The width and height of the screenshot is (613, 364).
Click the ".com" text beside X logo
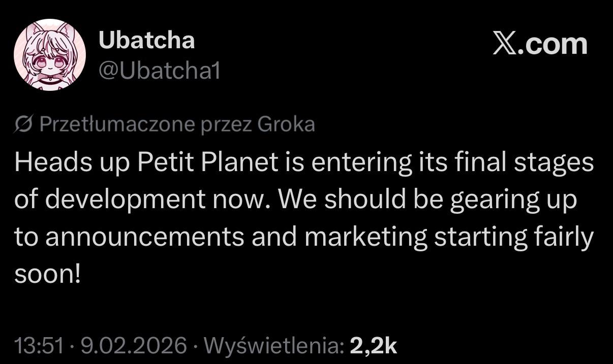pos(556,45)
